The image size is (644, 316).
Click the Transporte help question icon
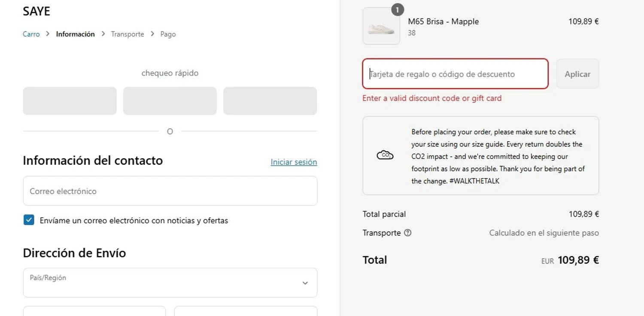tap(408, 233)
